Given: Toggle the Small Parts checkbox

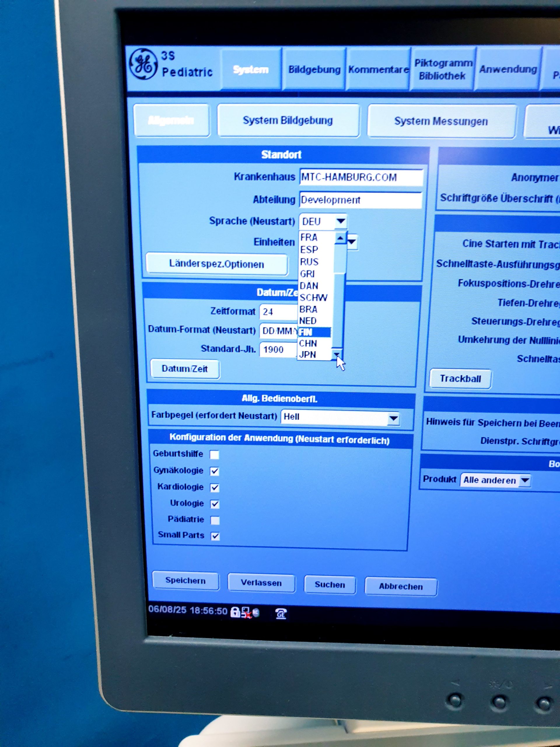Looking at the screenshot, I should [x=215, y=536].
